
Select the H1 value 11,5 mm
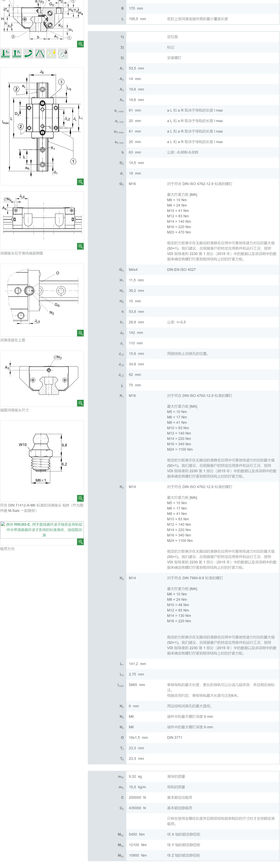[x=136, y=280]
